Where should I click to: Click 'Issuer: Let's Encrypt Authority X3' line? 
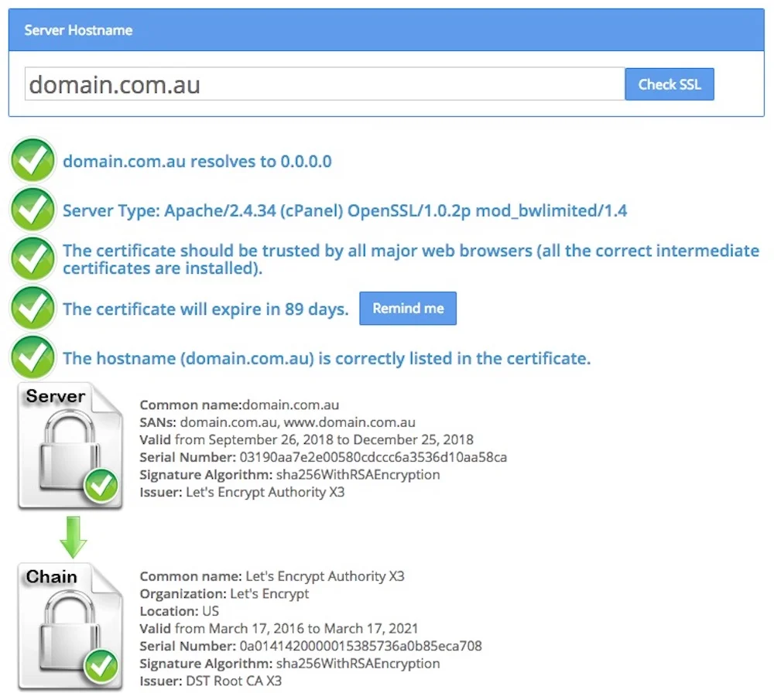coord(241,492)
